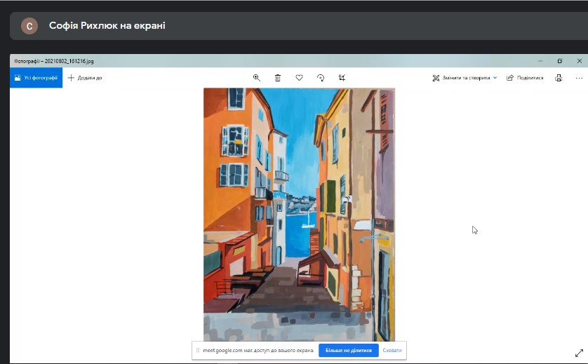The width and height of the screenshot is (588, 364).
Task: Close the Photos app window
Action: 579,61
